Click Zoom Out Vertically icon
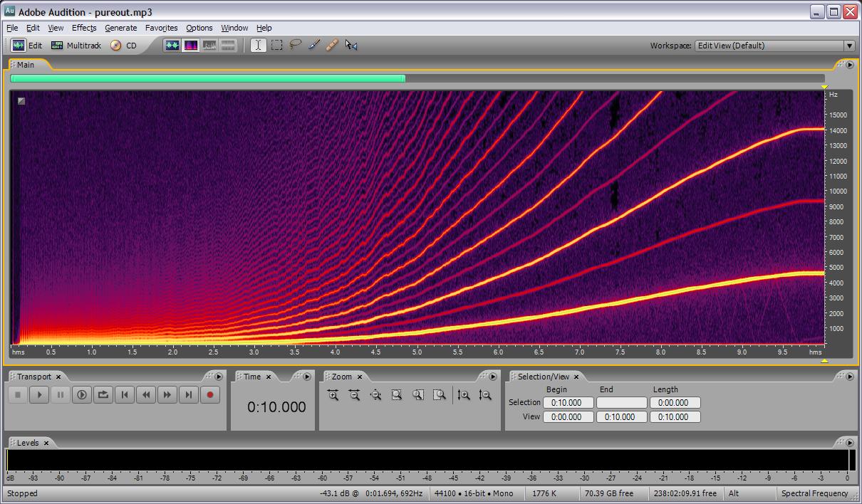The width and height of the screenshot is (862, 504). (485, 395)
